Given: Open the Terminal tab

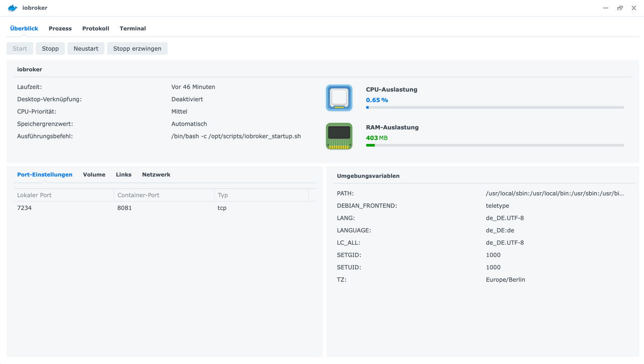Looking at the screenshot, I should (133, 28).
